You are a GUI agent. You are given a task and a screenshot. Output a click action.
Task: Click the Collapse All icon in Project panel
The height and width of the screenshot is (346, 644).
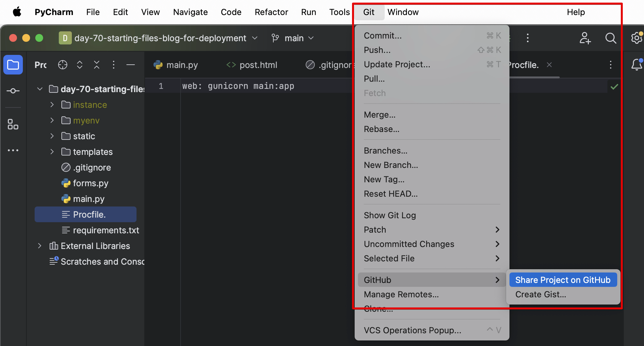[x=97, y=65]
